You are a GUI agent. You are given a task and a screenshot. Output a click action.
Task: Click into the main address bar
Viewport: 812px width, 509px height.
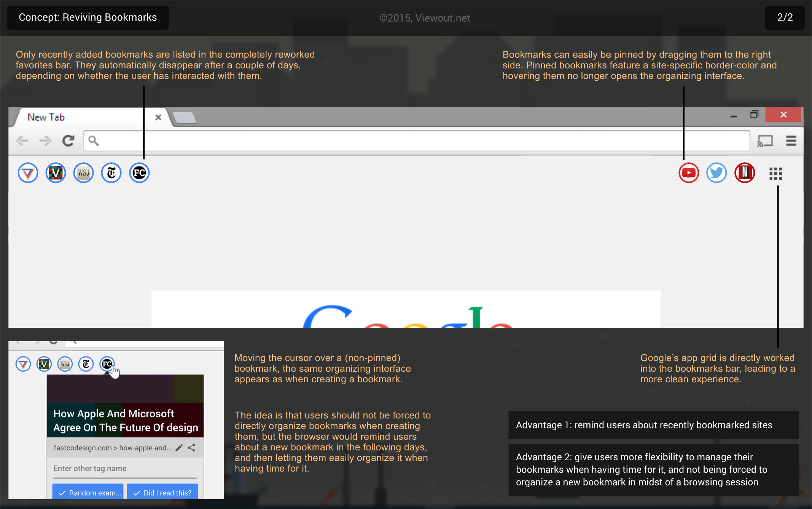pyautogui.click(x=417, y=141)
